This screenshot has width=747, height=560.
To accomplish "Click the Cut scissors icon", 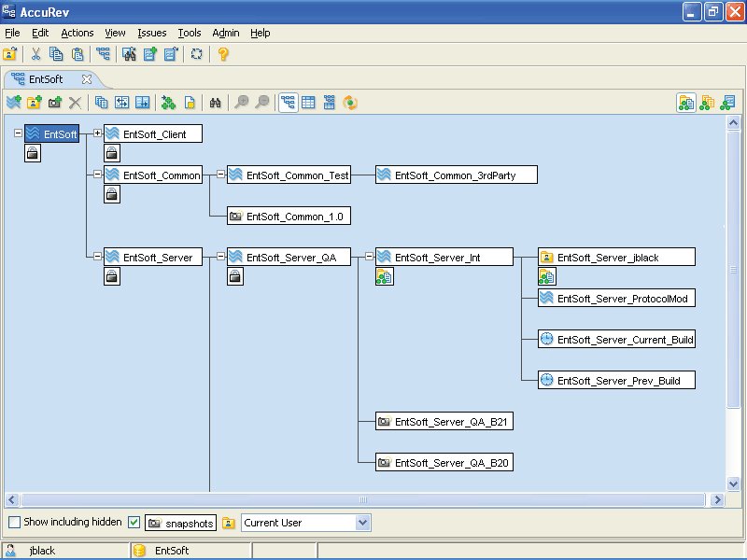I will click(x=35, y=54).
